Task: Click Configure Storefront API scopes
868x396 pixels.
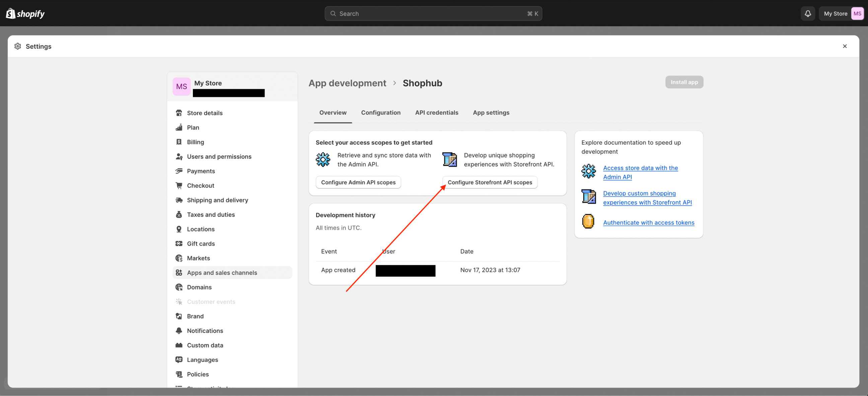Action: [490, 182]
